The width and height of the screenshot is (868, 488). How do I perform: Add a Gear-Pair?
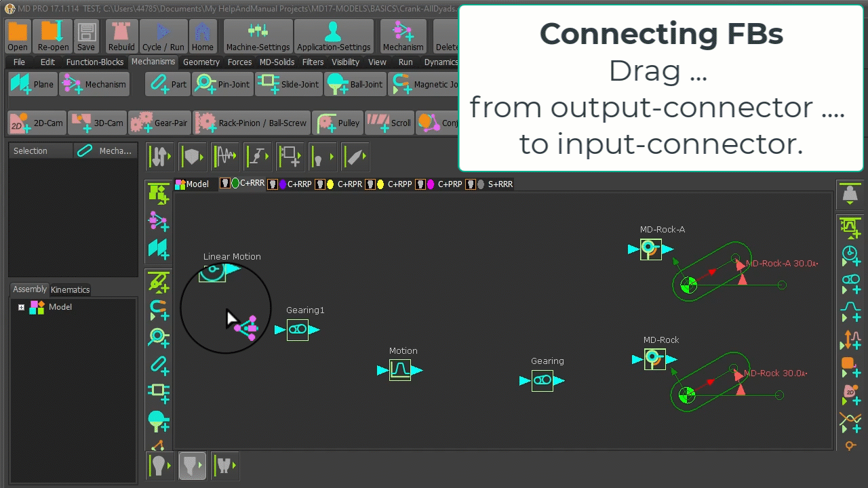click(159, 123)
